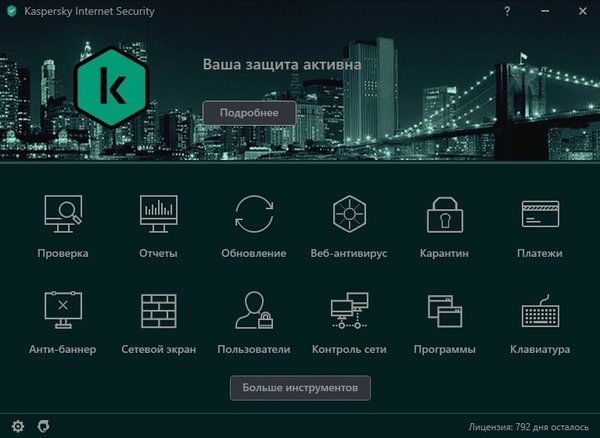Open the Анти-баннер monitor icon
600x438 pixels.
coord(63,310)
